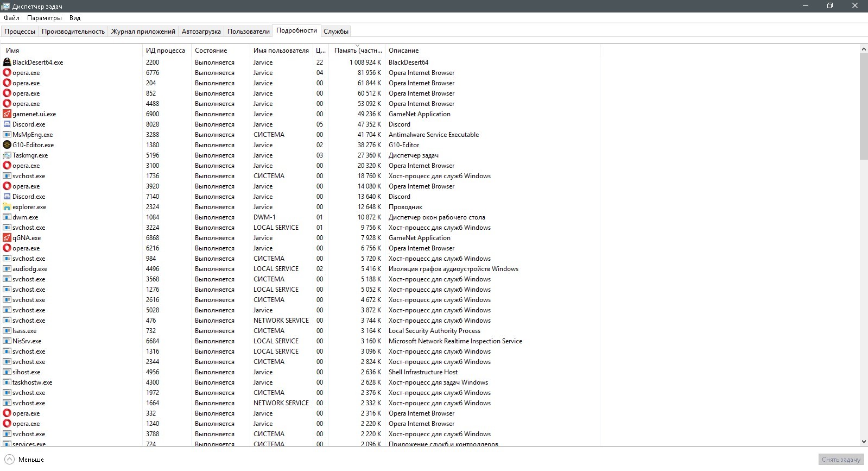
Task: Click the vertical scrollbar thumb
Action: 864,106
